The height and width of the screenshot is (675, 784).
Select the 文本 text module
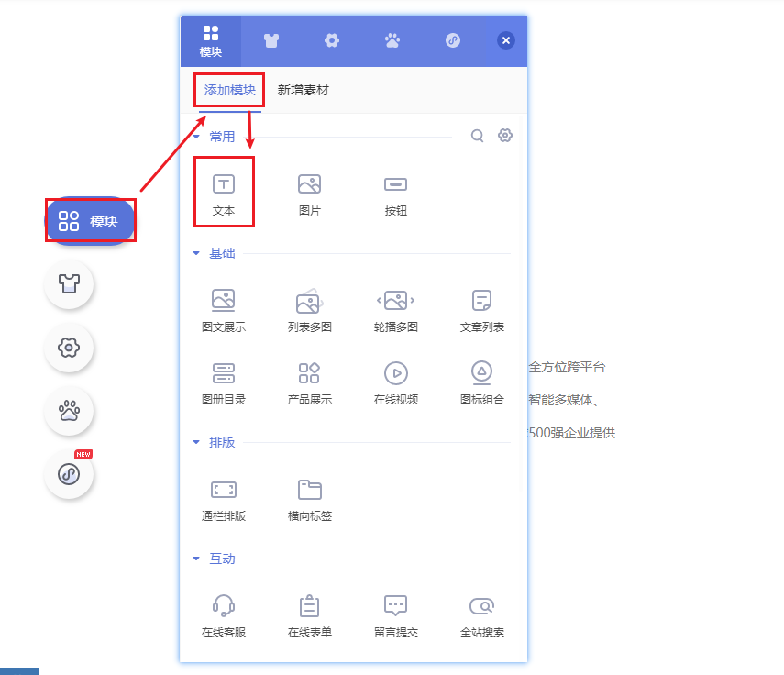pos(224,195)
